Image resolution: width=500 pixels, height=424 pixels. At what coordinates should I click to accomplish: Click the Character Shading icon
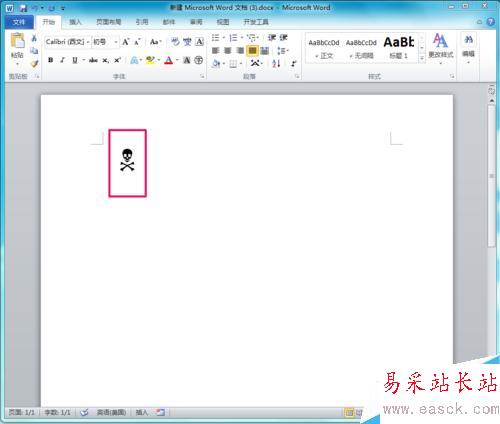(x=187, y=60)
